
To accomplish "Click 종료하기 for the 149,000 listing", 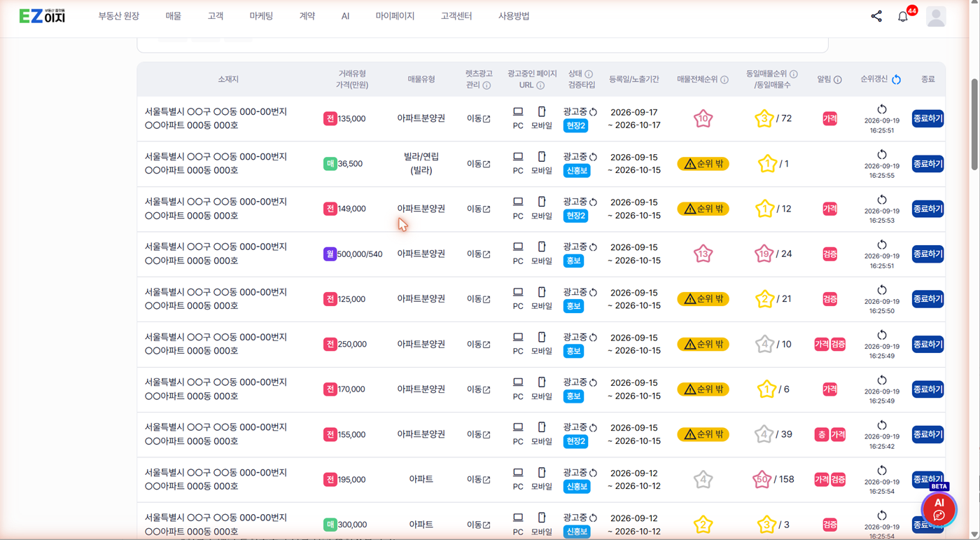I will coord(927,209).
